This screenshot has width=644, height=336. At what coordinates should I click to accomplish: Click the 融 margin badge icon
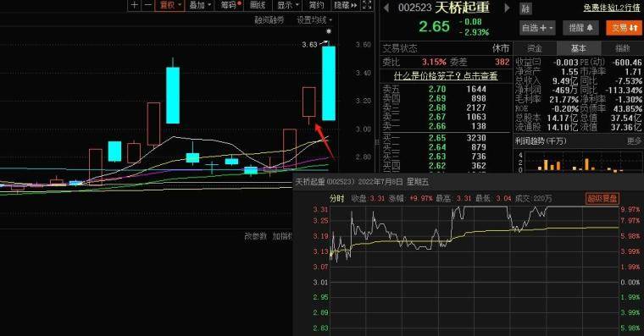coord(525,8)
